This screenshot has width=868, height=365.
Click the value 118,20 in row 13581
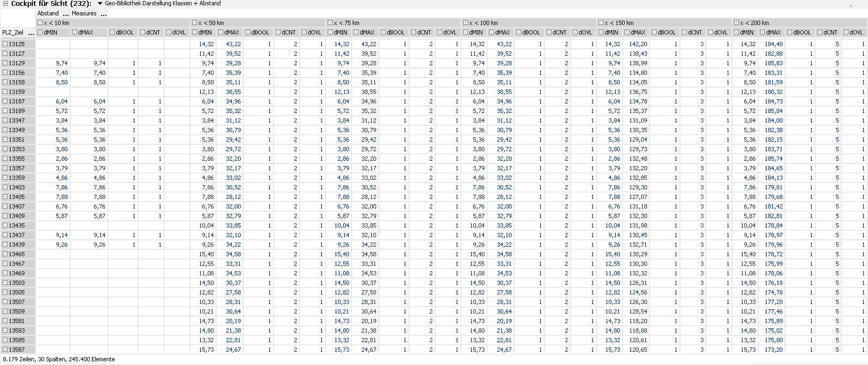[638, 321]
